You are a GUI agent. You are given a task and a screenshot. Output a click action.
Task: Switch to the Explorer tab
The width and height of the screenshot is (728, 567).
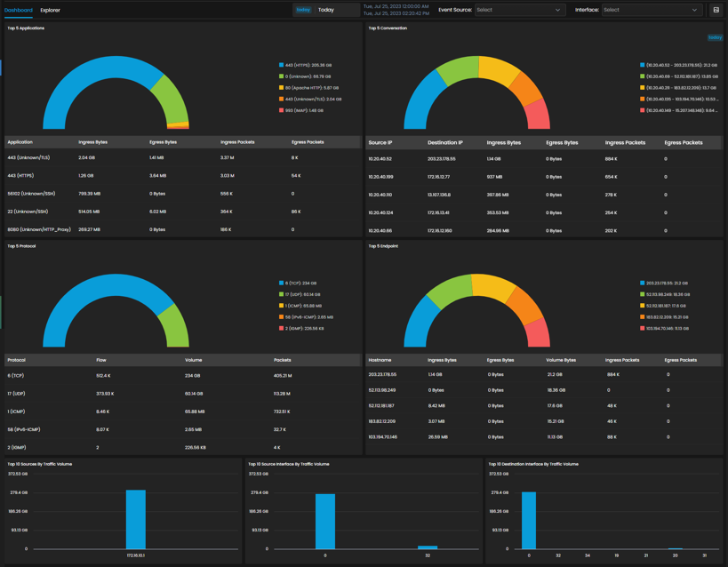pos(50,10)
